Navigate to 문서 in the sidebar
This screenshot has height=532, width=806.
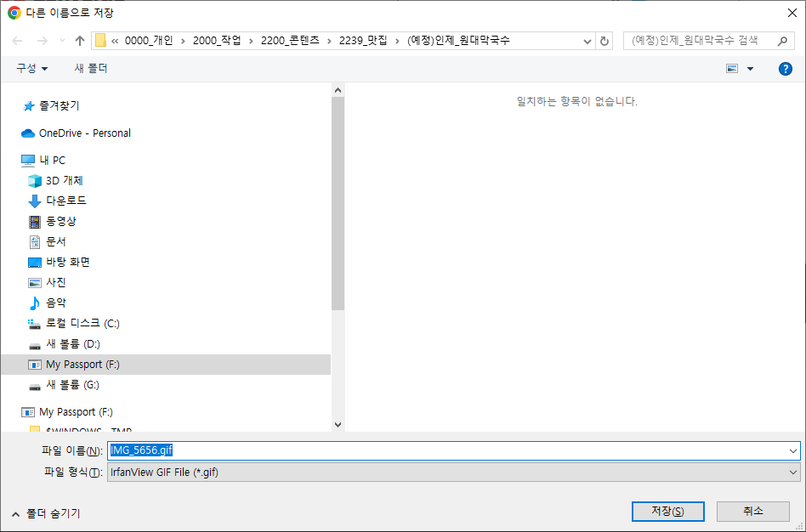coord(57,241)
